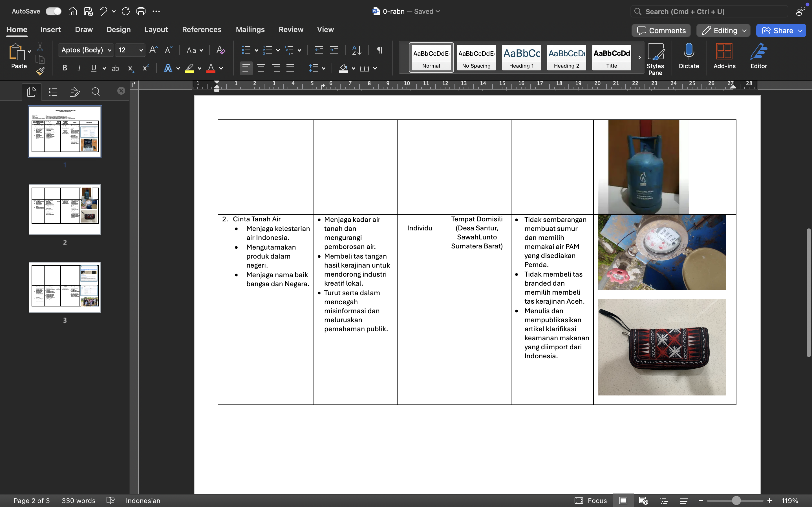The image size is (812, 507).
Task: Click the Increase Indent icon
Action: coord(334,50)
